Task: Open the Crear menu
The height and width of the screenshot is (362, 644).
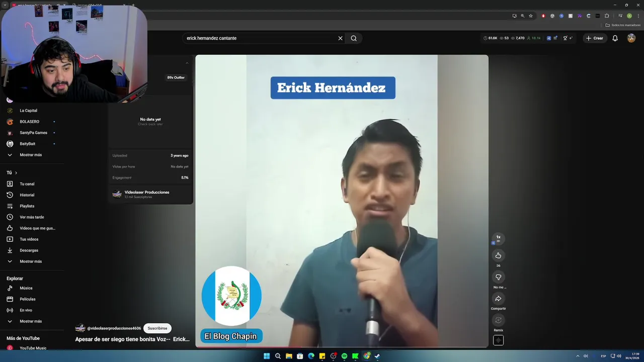Action: click(x=594, y=38)
